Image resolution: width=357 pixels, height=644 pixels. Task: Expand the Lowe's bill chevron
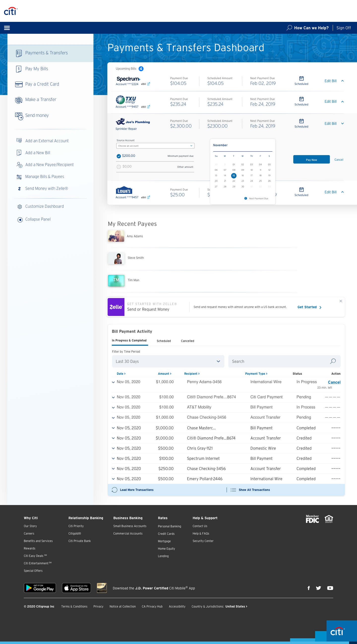coord(342,192)
